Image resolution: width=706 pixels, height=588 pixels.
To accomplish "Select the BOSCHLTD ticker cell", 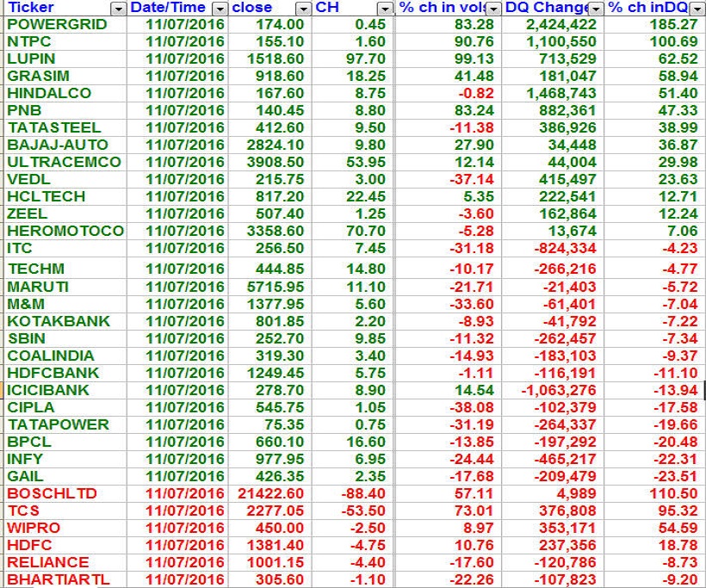I will pyautogui.click(x=52, y=493).
